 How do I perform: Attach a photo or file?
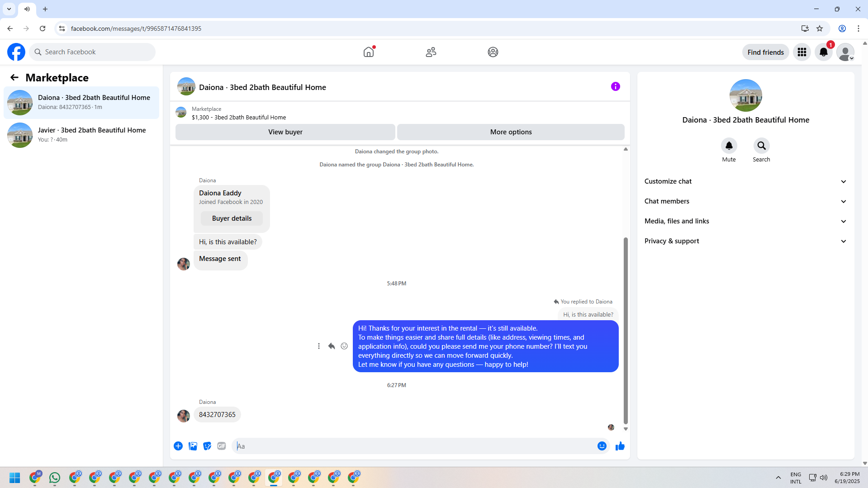click(x=193, y=446)
